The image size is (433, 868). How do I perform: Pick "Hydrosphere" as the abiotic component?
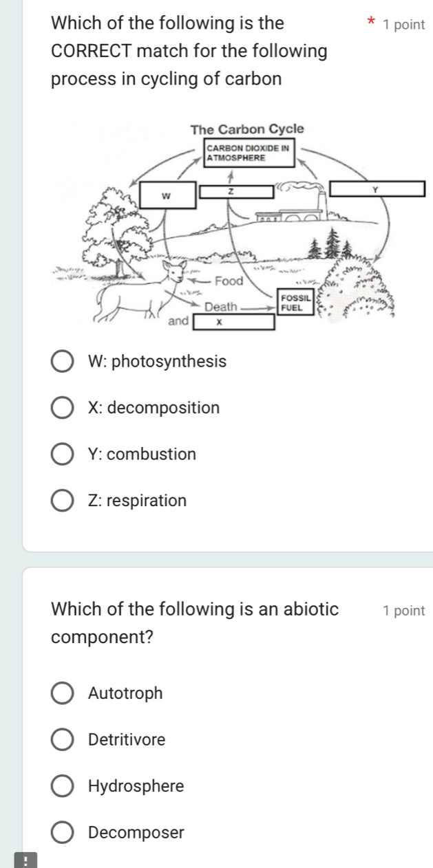(x=63, y=786)
